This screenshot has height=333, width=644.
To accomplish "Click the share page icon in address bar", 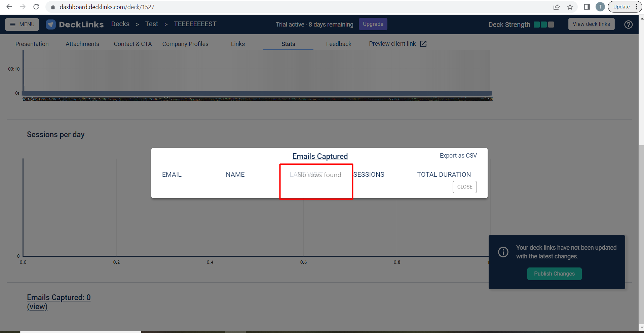I will (557, 7).
